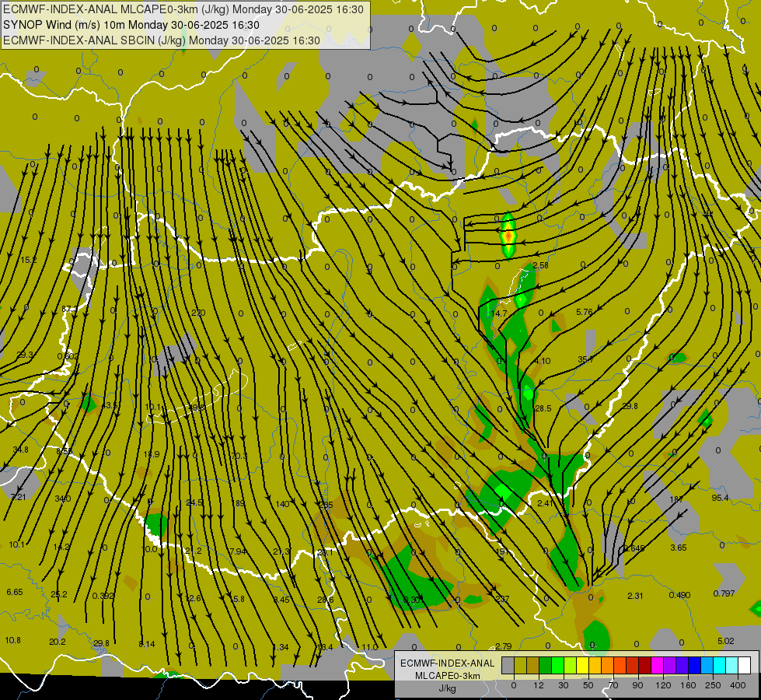Pick the dark red legend swatch
Viewport: 761px width, 700px height.
645,666
